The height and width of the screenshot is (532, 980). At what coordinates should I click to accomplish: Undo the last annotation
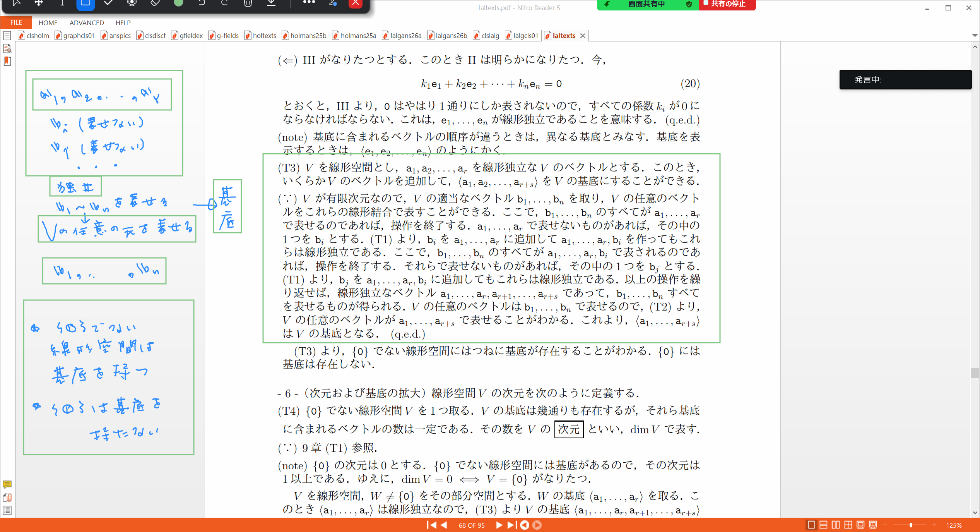pos(202,3)
